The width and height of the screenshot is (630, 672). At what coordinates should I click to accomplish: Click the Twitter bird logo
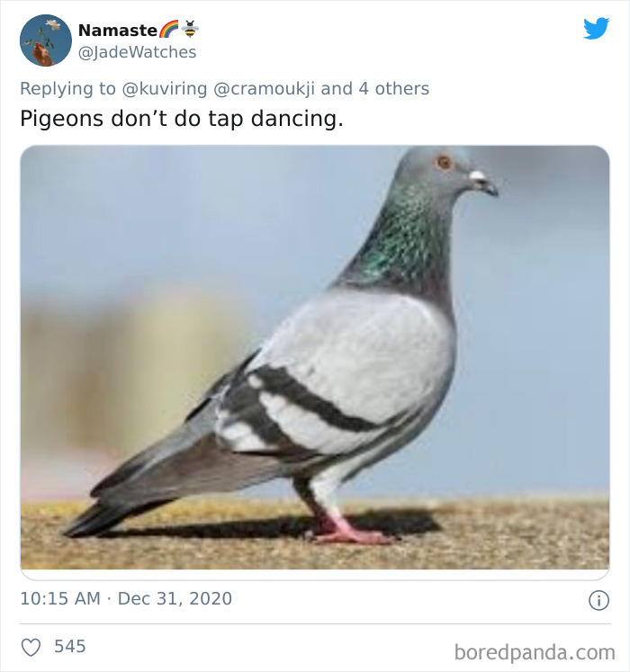596,28
